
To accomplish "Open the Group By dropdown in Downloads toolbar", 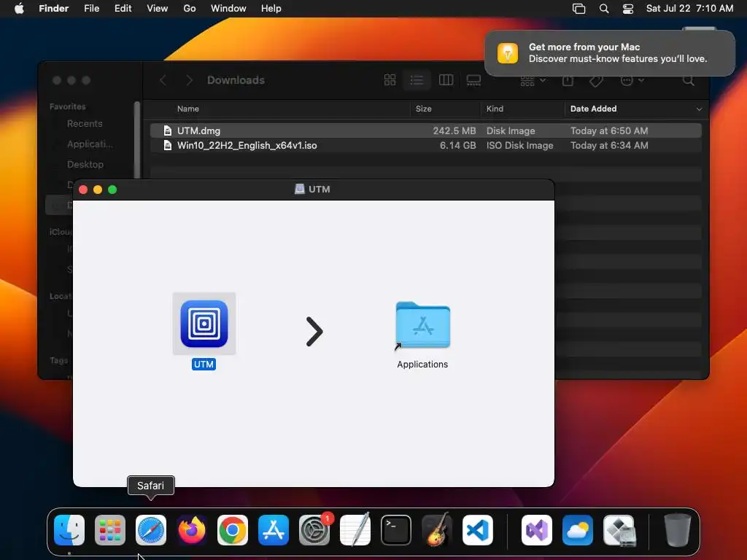I will pos(533,80).
